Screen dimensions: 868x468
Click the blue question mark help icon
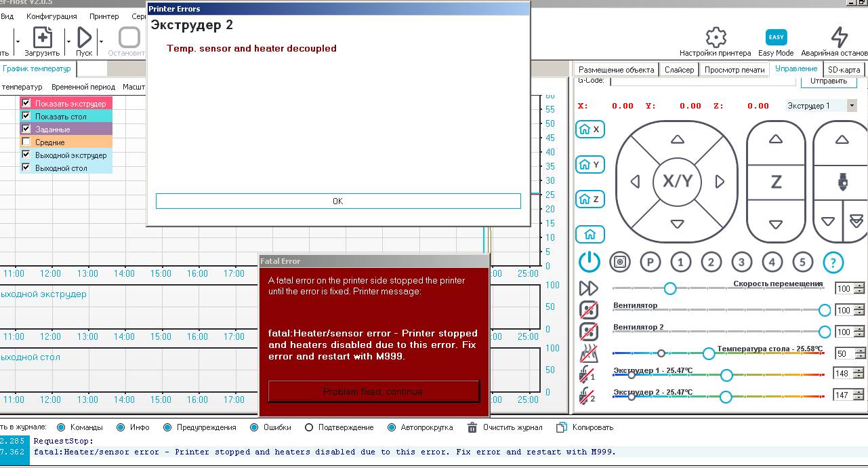pyautogui.click(x=833, y=262)
